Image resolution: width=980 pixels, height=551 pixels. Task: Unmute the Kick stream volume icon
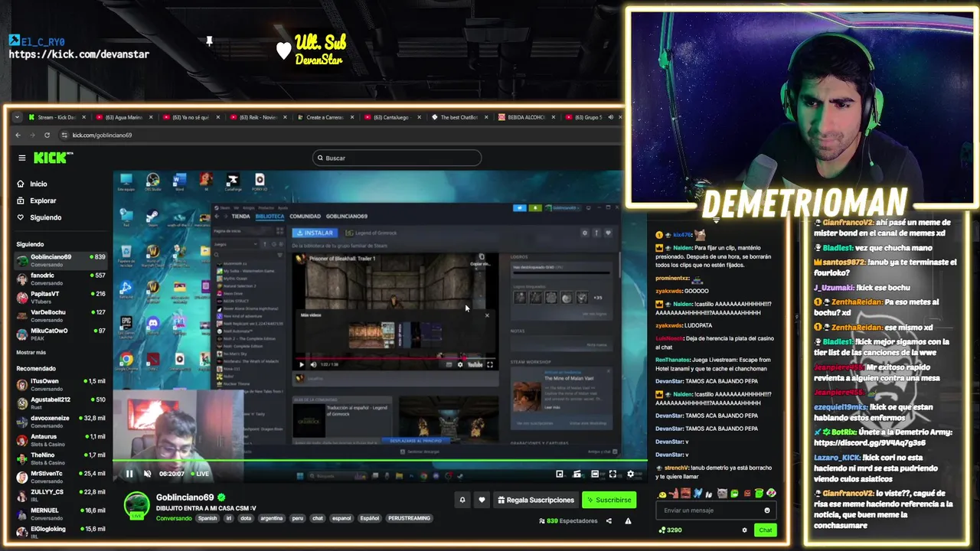[x=147, y=474]
